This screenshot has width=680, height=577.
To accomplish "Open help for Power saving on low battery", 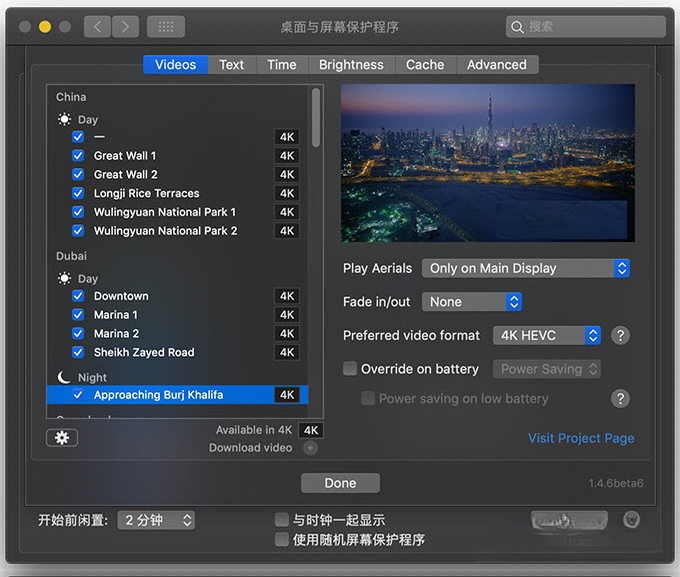I will click(620, 398).
